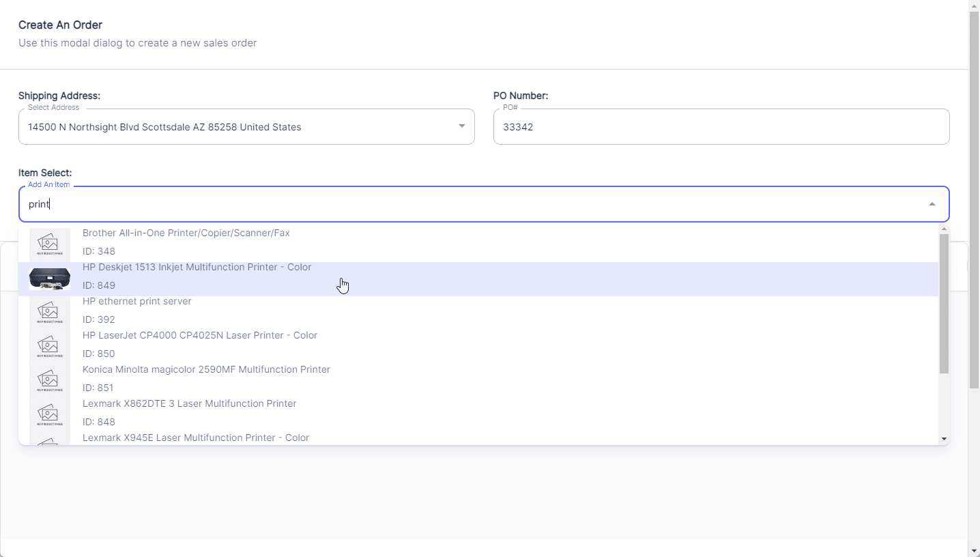Click the page scrollbar down arrow
This screenshot has height=557, width=980.
(x=974, y=551)
